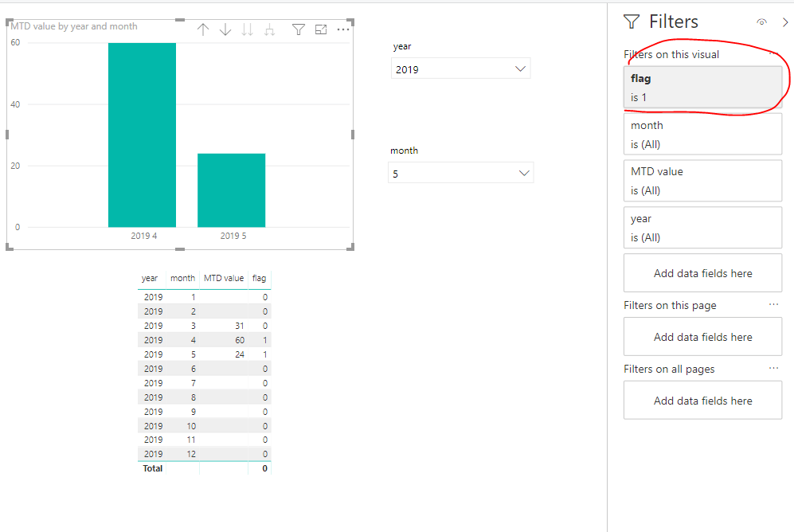Viewport: 794px width, 532px height.
Task: Sort table by flag column header
Action: [260, 279]
